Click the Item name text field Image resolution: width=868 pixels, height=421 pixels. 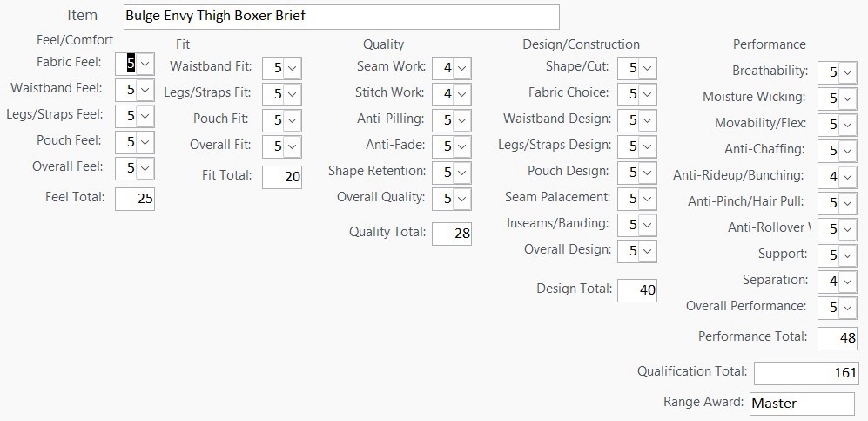tap(340, 17)
